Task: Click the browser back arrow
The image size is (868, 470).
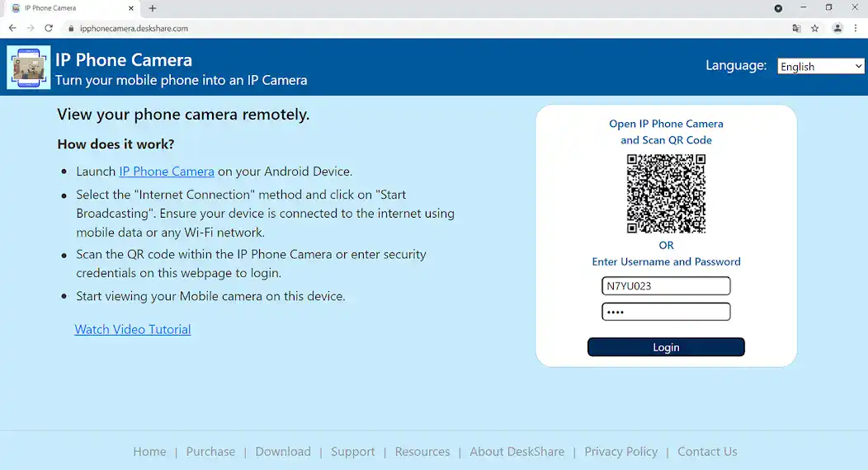Action: click(x=12, y=28)
